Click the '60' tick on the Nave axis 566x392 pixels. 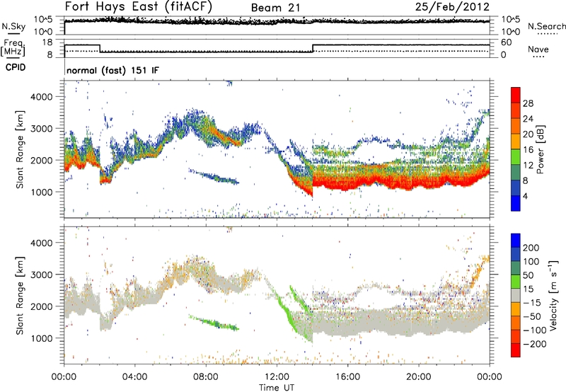tap(507, 42)
